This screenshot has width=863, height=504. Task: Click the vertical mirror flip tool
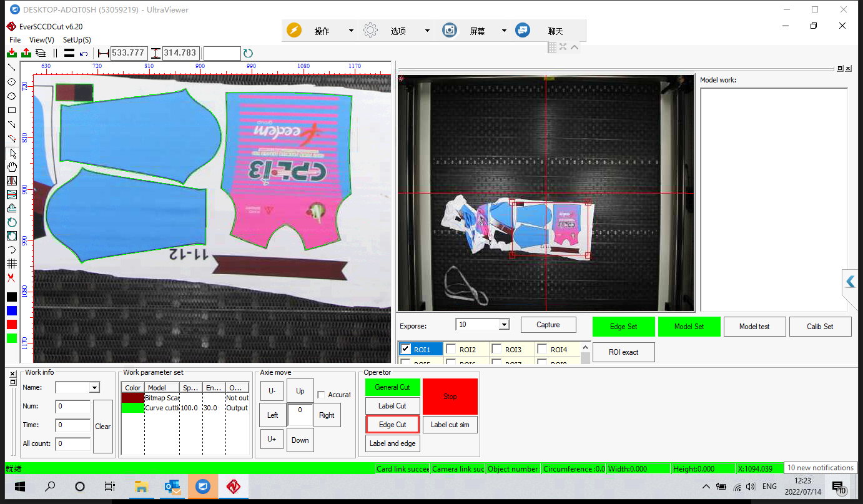(11, 194)
